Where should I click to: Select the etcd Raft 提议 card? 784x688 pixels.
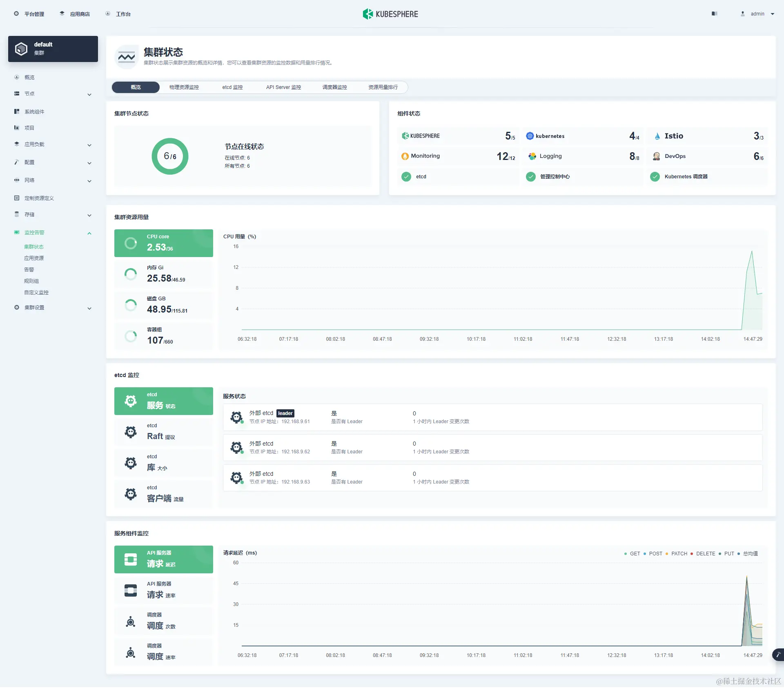click(x=164, y=432)
